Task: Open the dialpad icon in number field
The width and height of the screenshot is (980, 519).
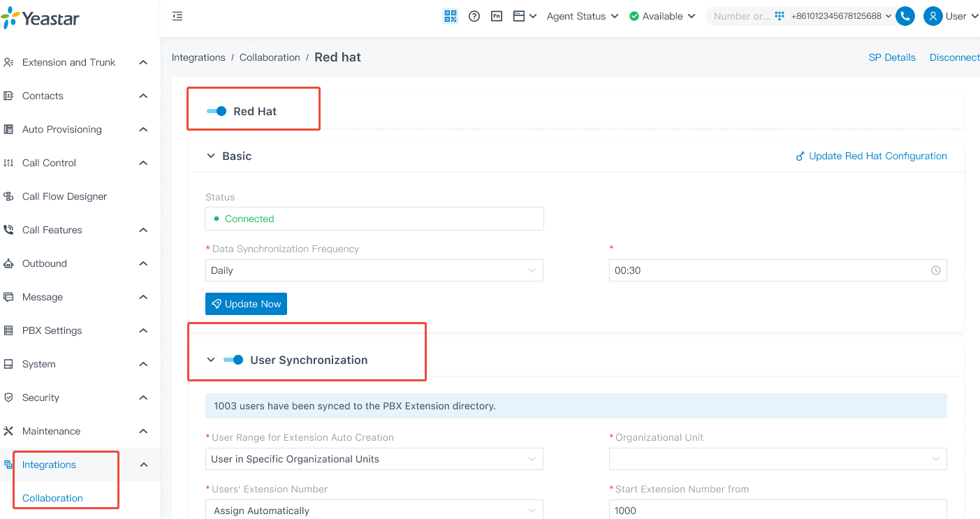Action: 780,16
